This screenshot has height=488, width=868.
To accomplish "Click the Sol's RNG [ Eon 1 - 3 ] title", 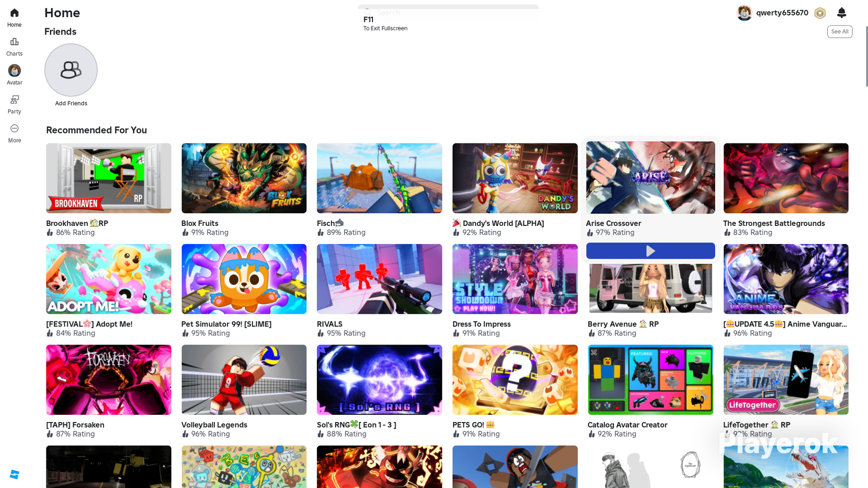I will (x=356, y=425).
